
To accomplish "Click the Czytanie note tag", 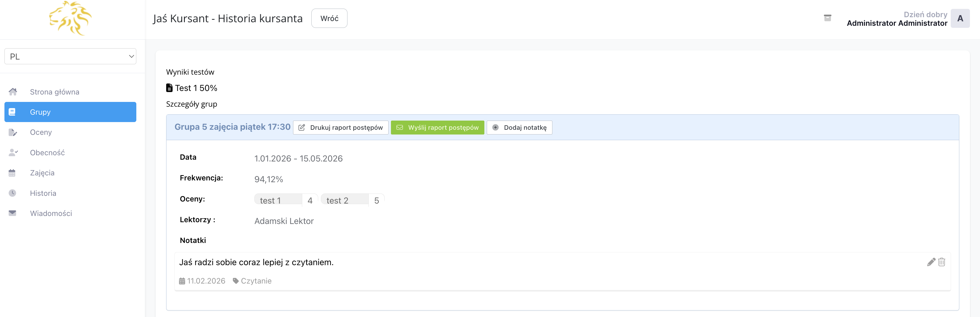I will click(256, 281).
